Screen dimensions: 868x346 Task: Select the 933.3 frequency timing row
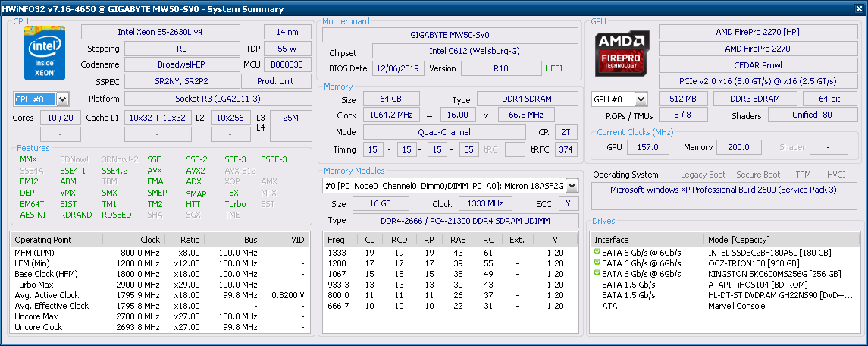(x=450, y=285)
